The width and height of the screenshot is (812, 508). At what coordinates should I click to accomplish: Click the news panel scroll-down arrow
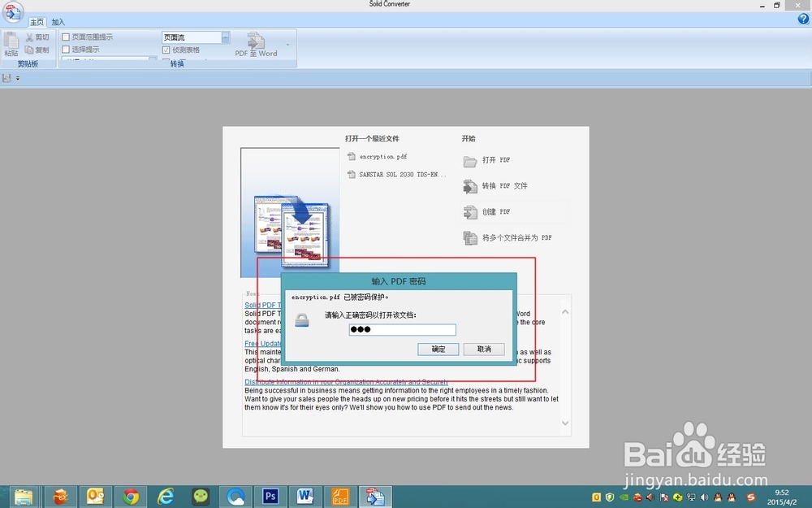(x=565, y=423)
